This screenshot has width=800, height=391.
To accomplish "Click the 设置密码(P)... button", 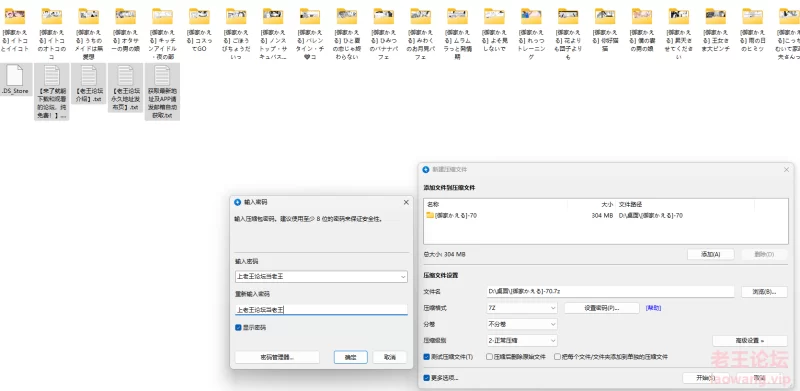I will point(602,308).
